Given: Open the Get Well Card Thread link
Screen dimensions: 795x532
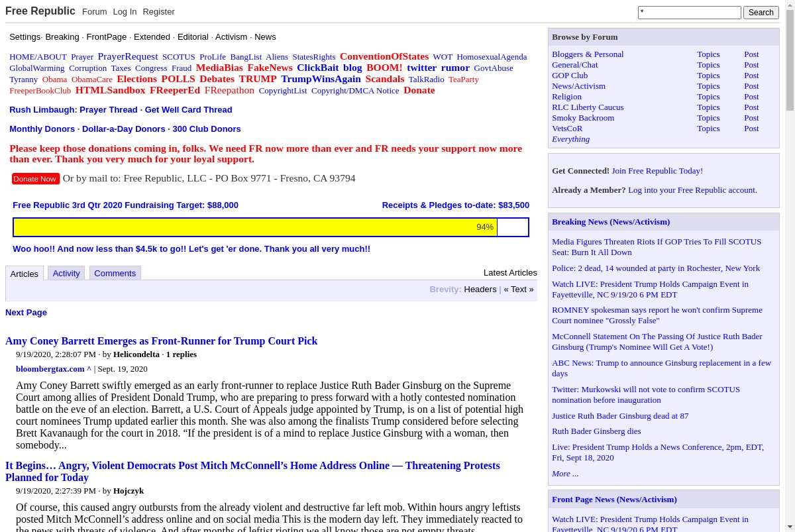Looking at the screenshot, I should click(x=188, y=110).
